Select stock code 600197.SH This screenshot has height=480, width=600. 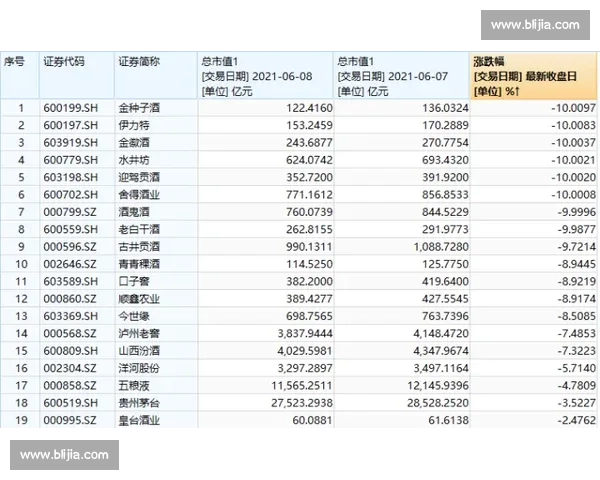(x=70, y=125)
